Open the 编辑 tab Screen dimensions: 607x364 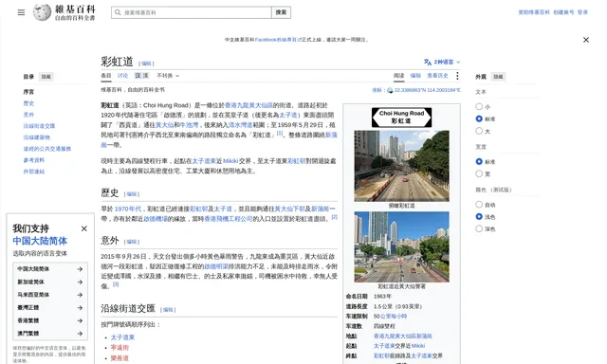415,76
